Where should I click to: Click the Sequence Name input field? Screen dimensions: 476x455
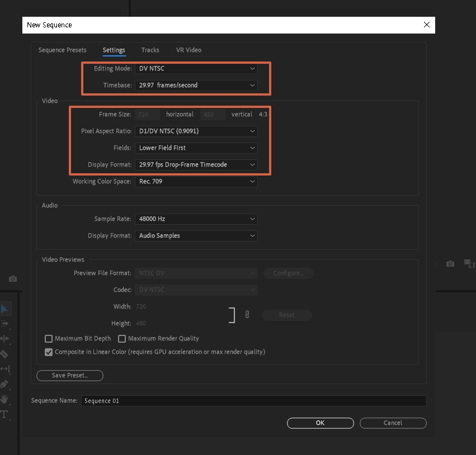[x=254, y=401]
